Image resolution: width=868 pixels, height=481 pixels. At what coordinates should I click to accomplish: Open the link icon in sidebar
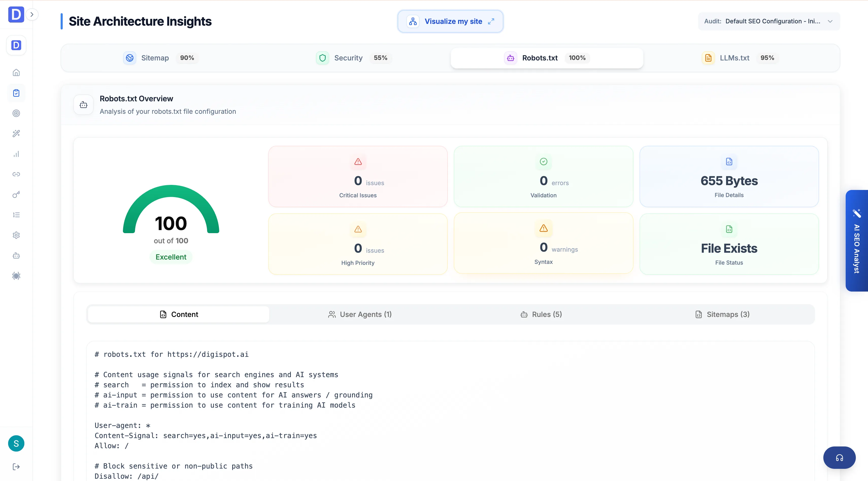[x=16, y=174]
